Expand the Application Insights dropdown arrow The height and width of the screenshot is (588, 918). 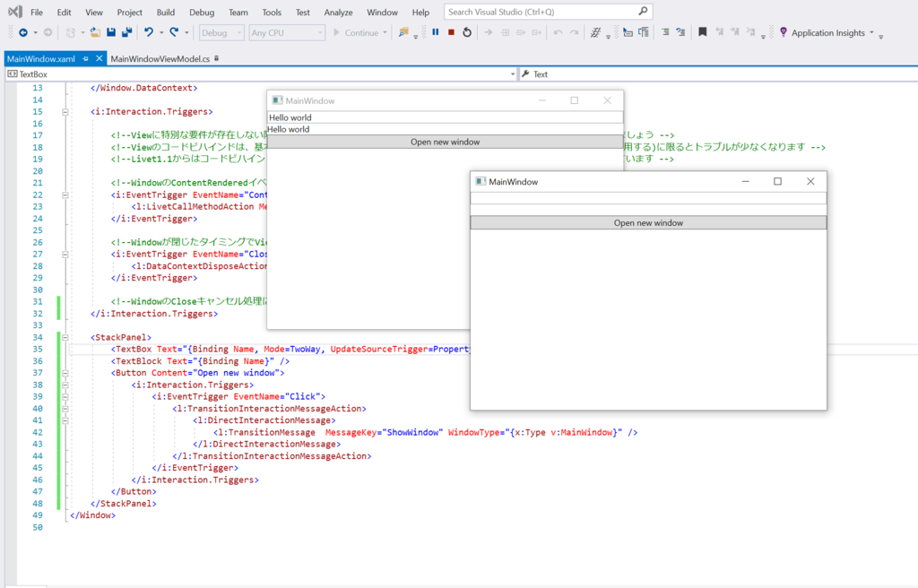871,33
